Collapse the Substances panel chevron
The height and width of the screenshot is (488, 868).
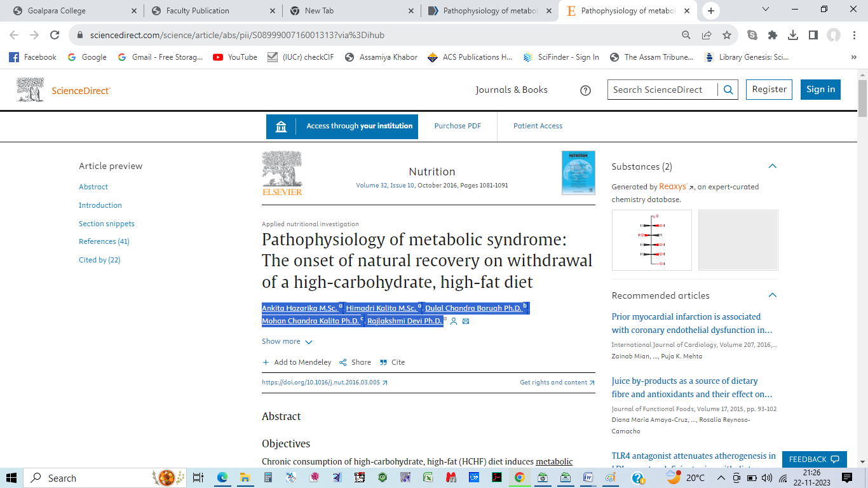pos(772,166)
